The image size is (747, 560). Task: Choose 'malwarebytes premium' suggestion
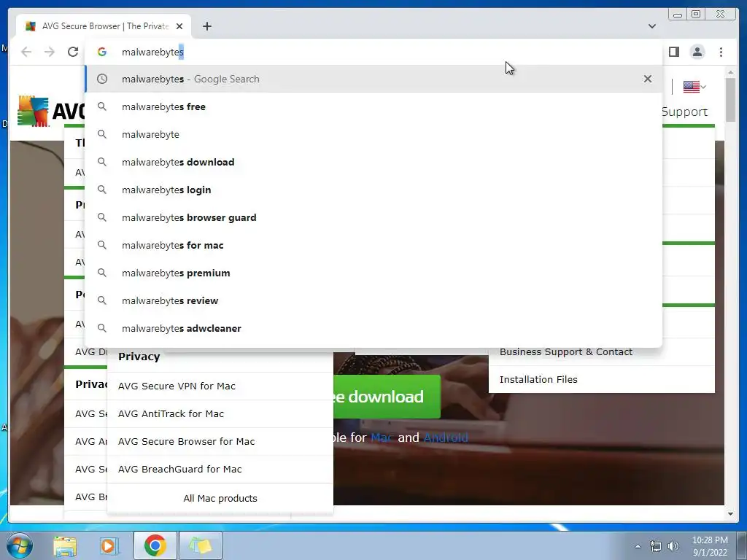pos(373,273)
